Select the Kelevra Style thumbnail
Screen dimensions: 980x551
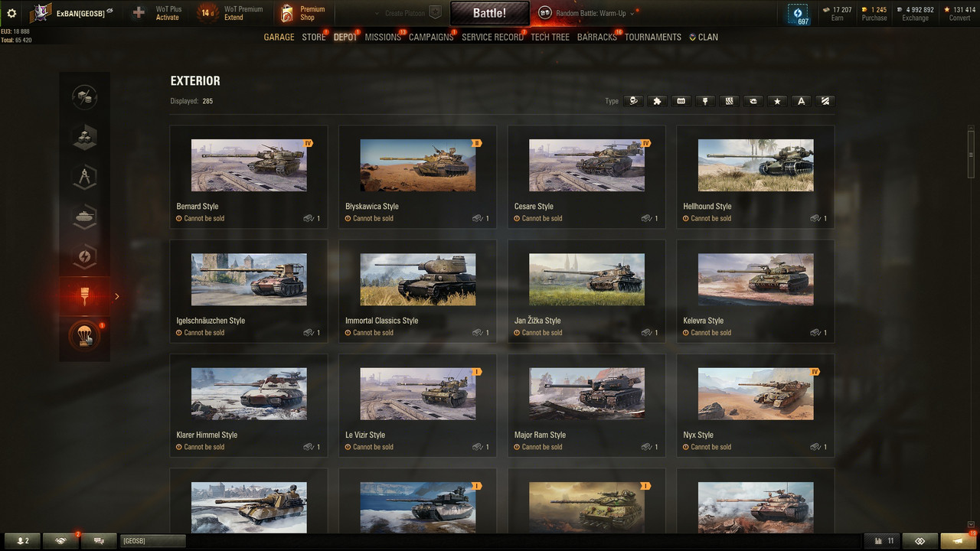756,279
